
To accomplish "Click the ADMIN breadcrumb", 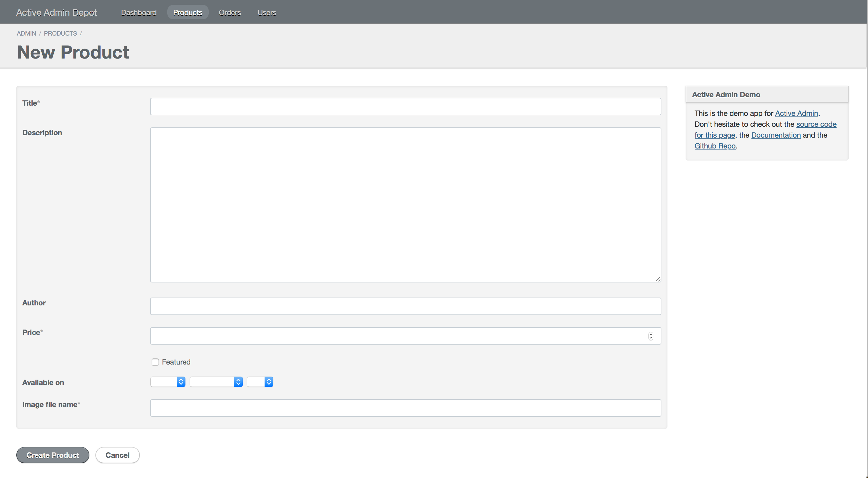I will point(26,33).
